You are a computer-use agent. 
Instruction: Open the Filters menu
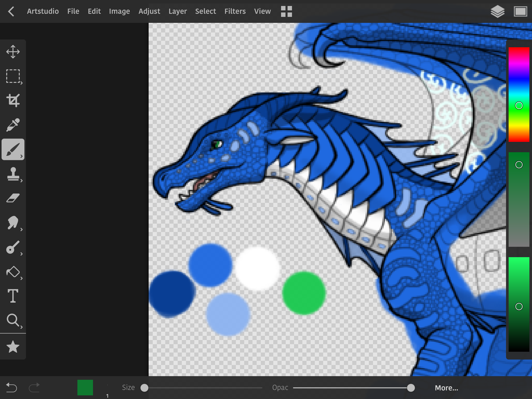click(235, 11)
